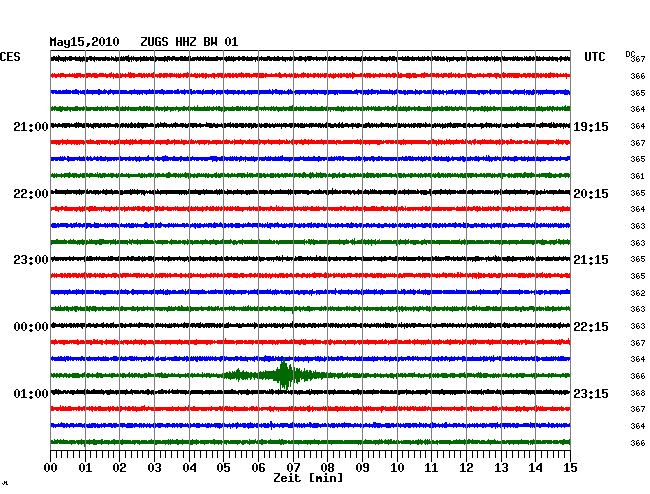Click the DC value 368
The image size is (650, 494).
(x=638, y=393)
